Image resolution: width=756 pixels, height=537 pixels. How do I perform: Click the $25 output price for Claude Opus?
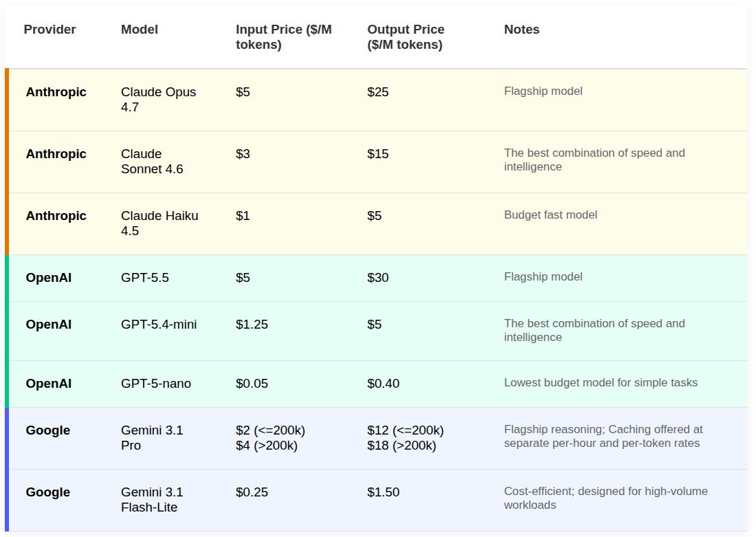pos(378,91)
